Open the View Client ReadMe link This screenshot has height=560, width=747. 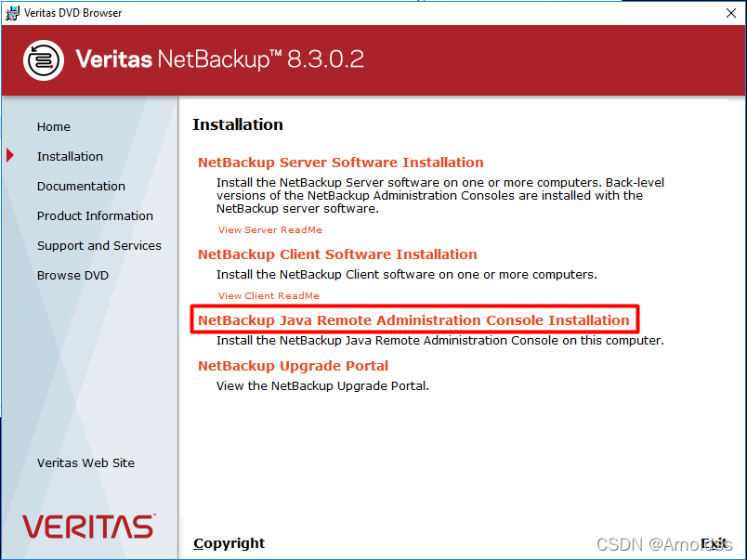pos(269,295)
